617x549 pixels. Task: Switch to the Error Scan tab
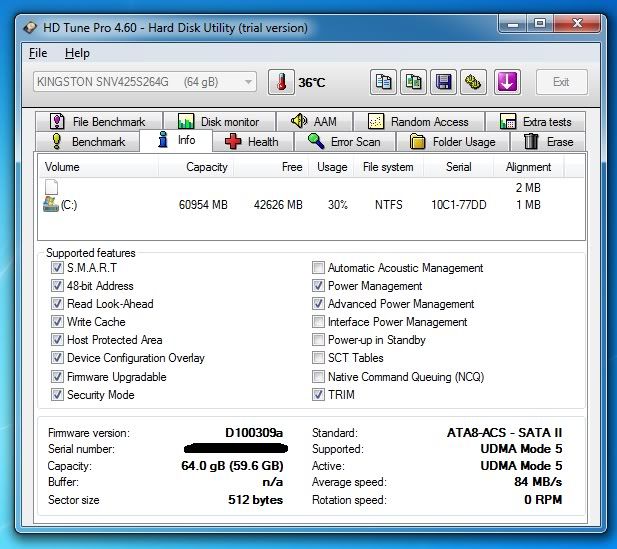(345, 142)
